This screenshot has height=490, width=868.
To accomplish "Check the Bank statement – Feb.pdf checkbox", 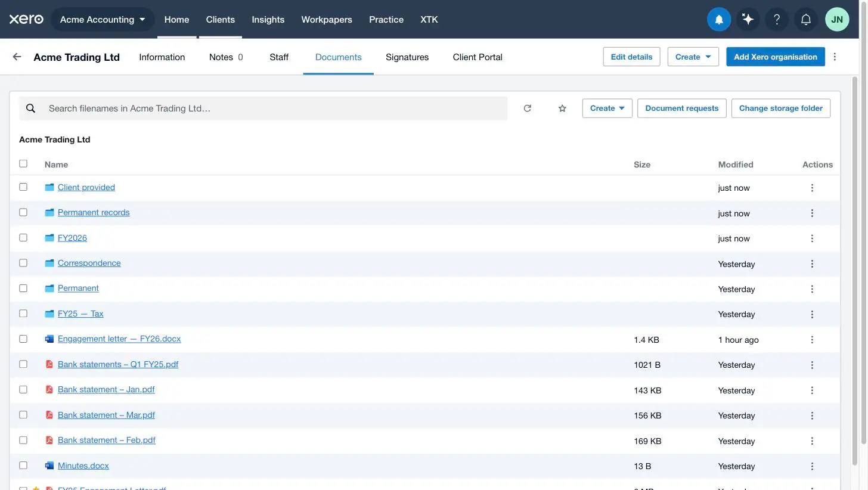I will click(23, 440).
